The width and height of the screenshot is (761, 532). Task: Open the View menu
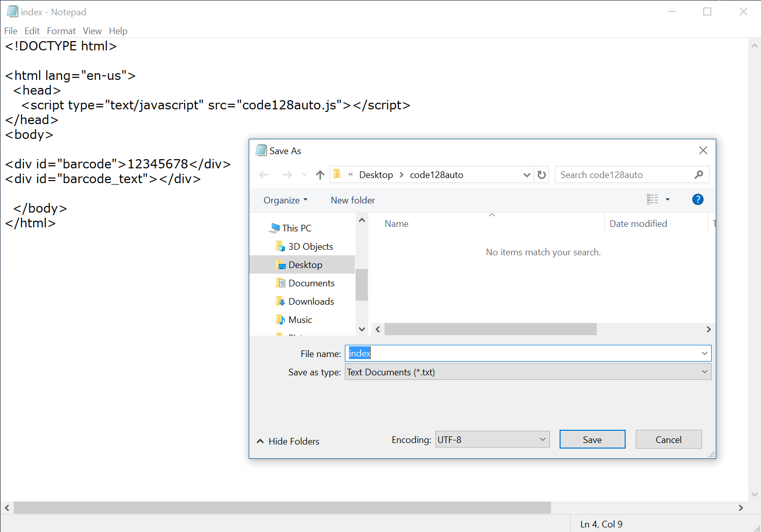(x=92, y=31)
